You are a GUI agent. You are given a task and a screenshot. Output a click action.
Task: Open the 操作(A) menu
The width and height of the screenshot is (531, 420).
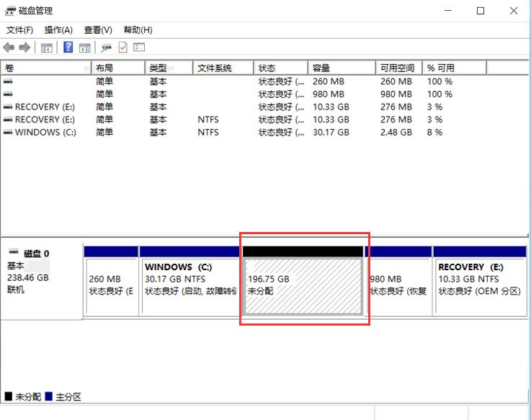(x=58, y=30)
